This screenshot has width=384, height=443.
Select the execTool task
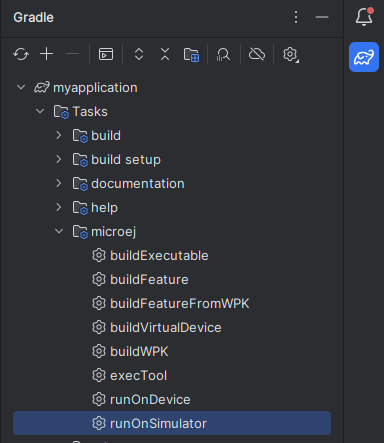(x=138, y=376)
